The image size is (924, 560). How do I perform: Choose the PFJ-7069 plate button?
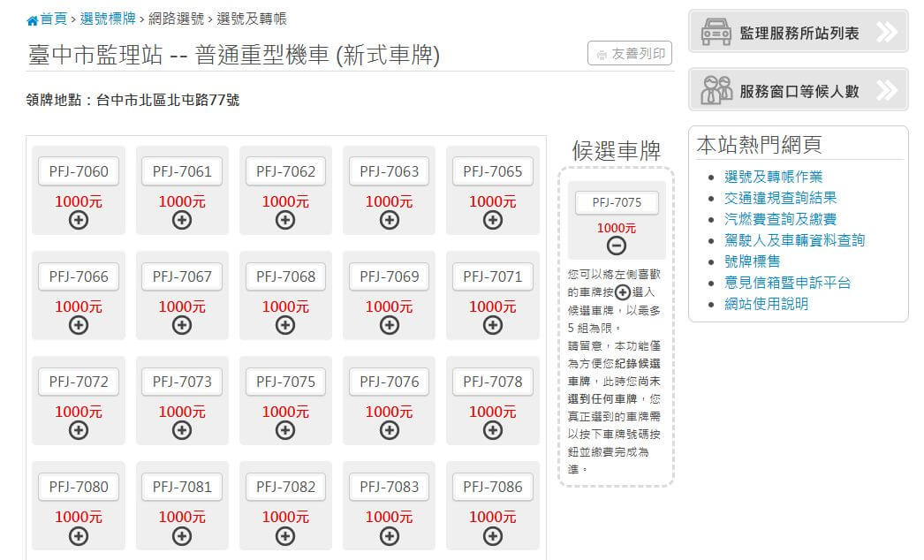tap(390, 276)
